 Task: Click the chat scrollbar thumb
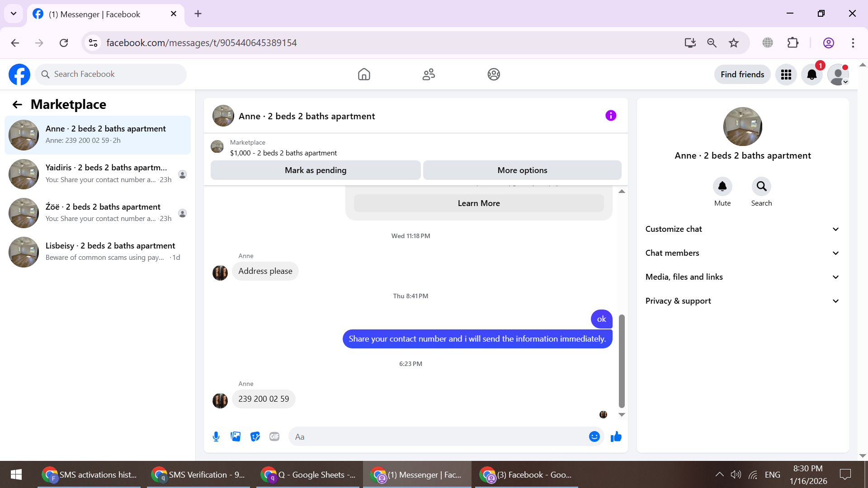pos(622,361)
